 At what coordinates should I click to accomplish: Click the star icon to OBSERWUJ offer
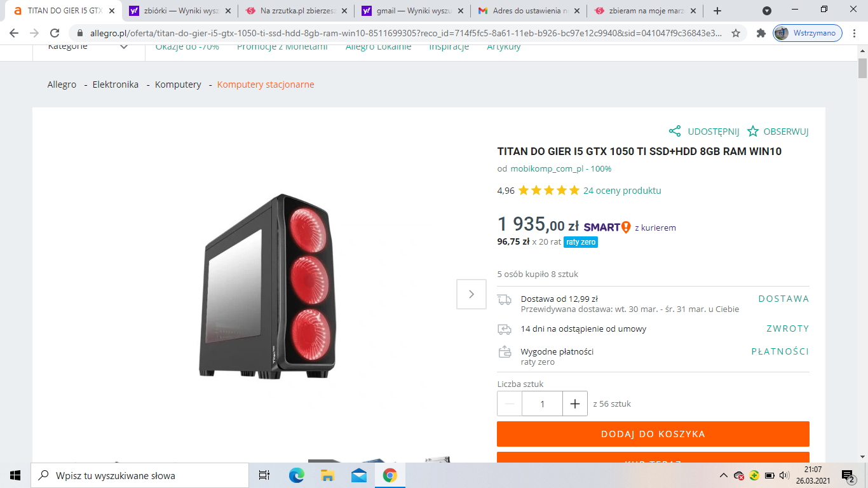(x=753, y=132)
